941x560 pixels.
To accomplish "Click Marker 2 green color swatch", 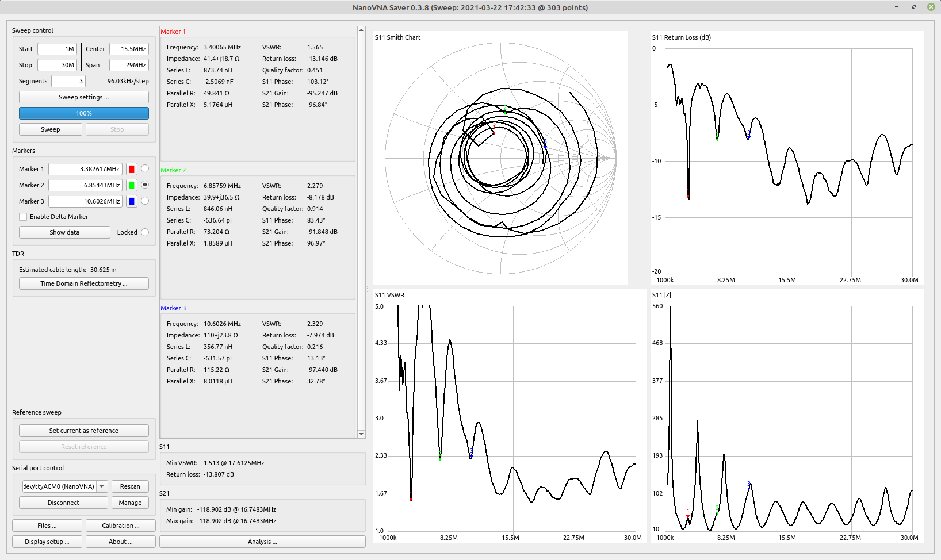I will click(132, 185).
